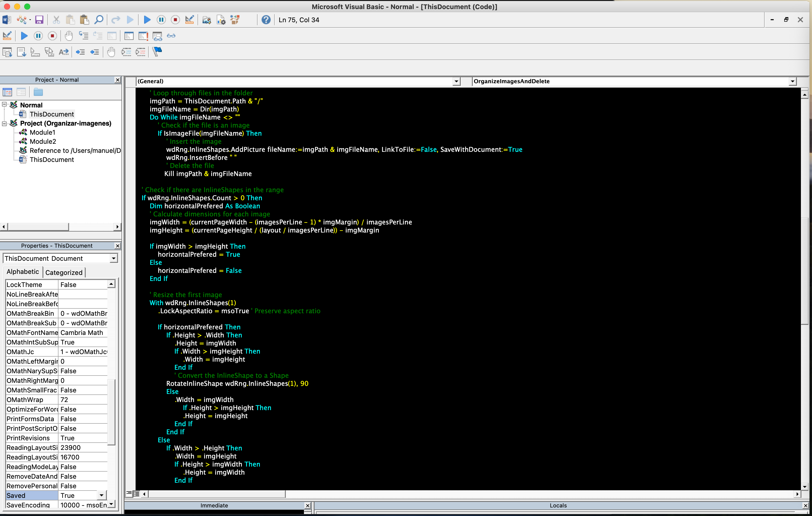The width and height of the screenshot is (812, 516).
Task: Switch to Microsoft Word view
Action: click(x=6, y=20)
